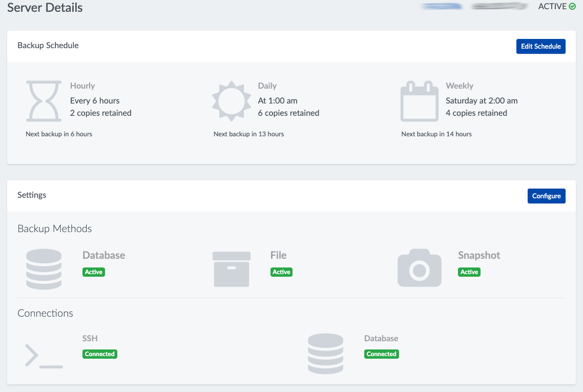Screen dimensions: 583x392
Task: Click the Active badge under Snapshot
Action: (469, 272)
